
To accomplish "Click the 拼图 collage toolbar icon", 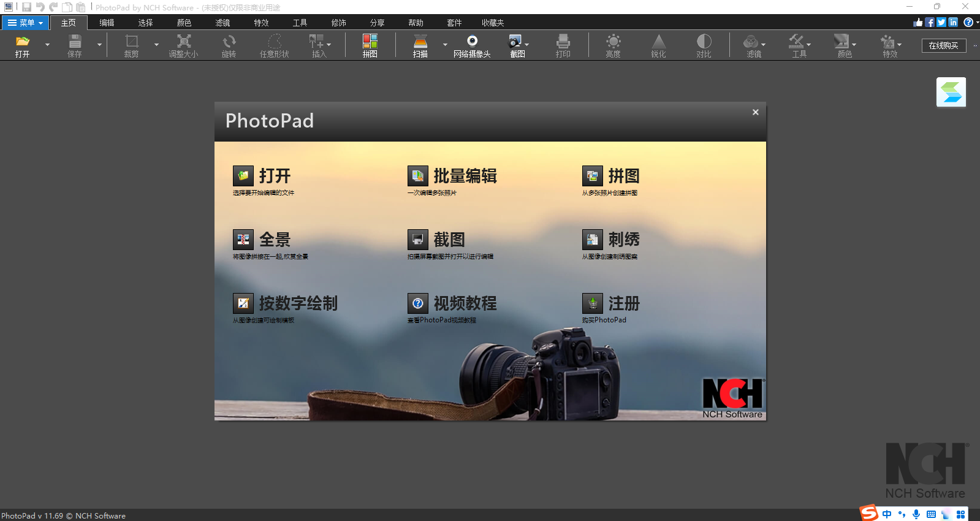I will click(x=370, y=42).
